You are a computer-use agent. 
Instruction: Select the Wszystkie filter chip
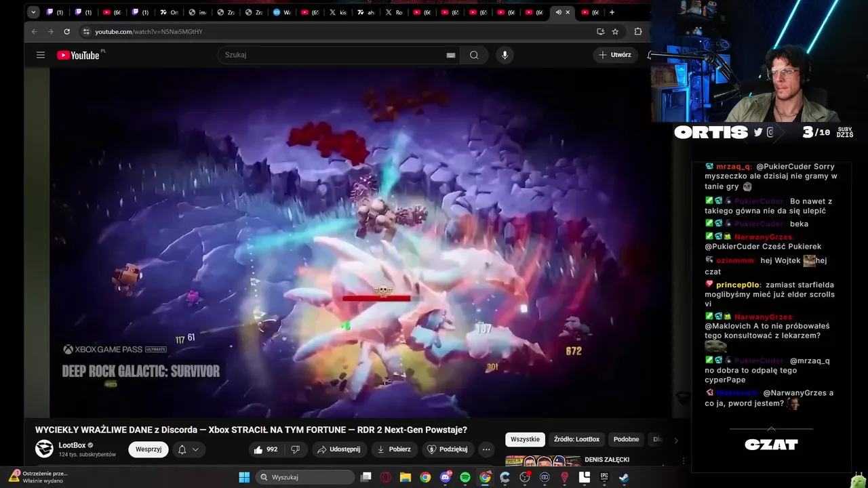pos(525,439)
